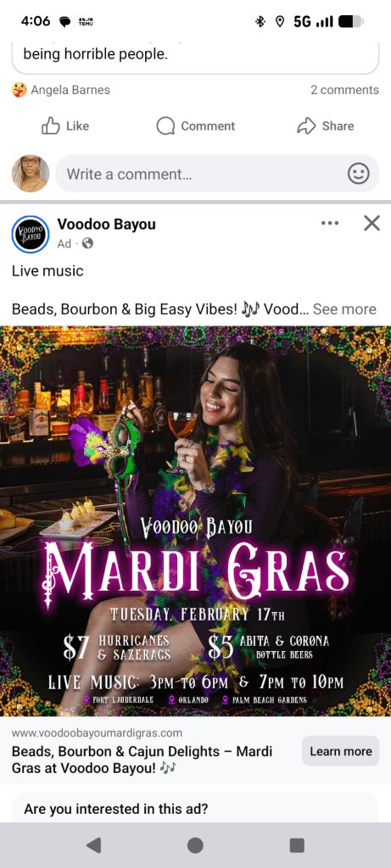Tap the user profile avatar near comment box
Viewport: 391px width, 868px height.
pos(31,173)
